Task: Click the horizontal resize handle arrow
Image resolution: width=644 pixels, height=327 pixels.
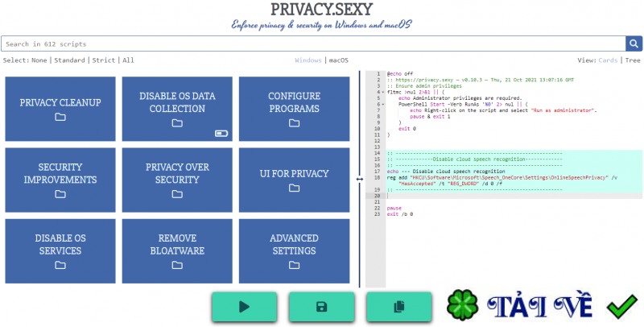Action: [x=360, y=179]
